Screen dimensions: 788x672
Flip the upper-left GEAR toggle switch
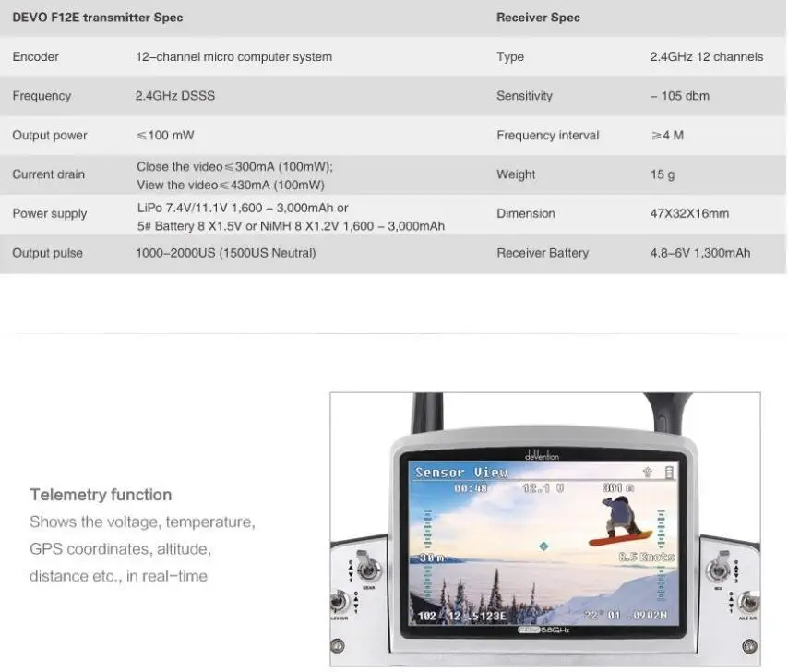click(367, 568)
